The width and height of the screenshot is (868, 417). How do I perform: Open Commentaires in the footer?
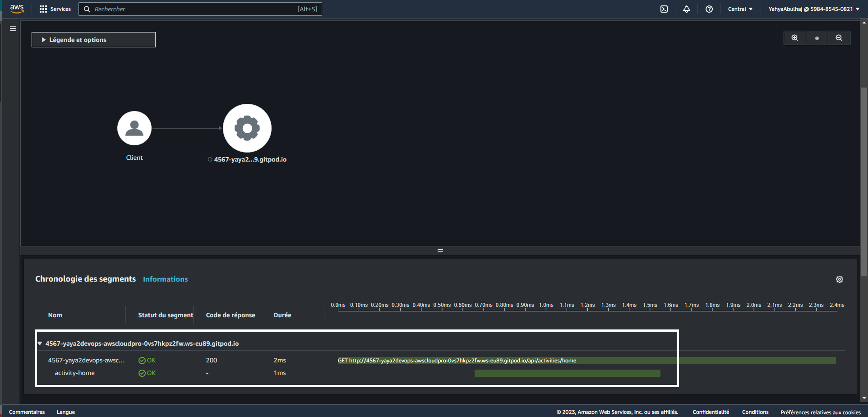(27, 412)
